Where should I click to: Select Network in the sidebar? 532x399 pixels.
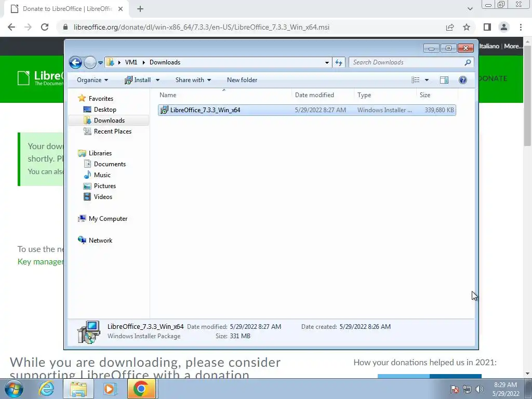96,240
